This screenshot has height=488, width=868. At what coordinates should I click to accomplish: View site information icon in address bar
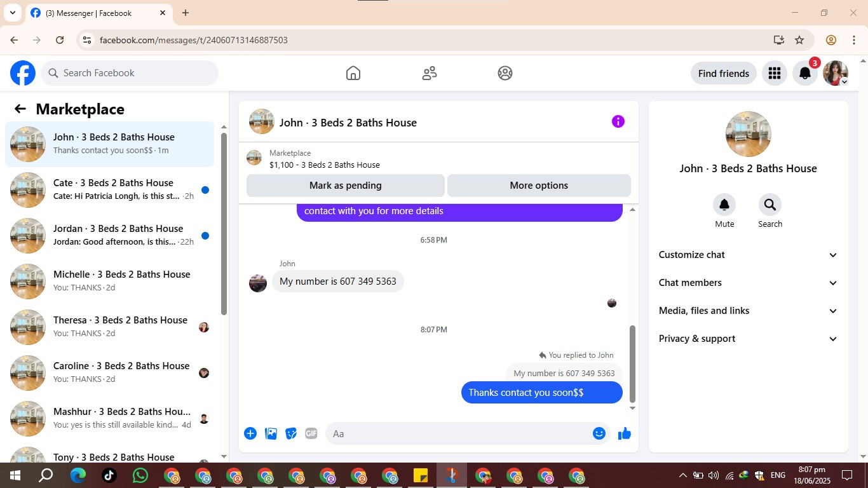(87, 40)
